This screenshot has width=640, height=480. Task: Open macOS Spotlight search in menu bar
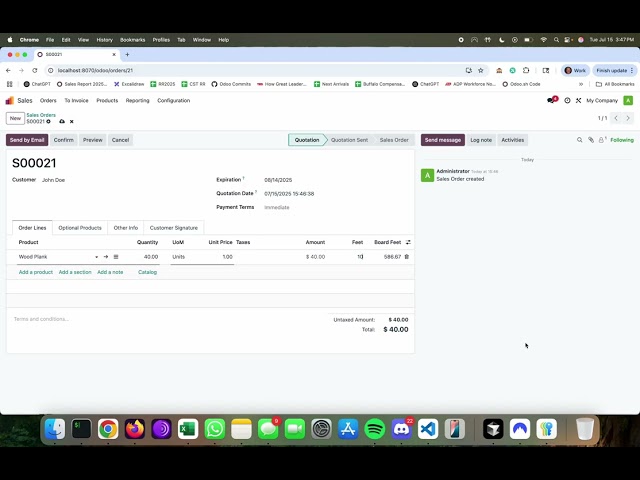click(x=556, y=40)
